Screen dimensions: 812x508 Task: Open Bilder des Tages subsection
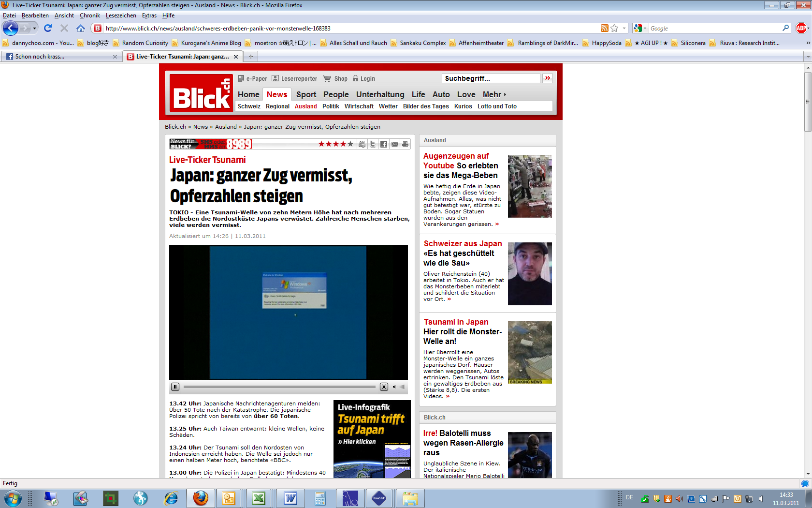click(x=426, y=106)
